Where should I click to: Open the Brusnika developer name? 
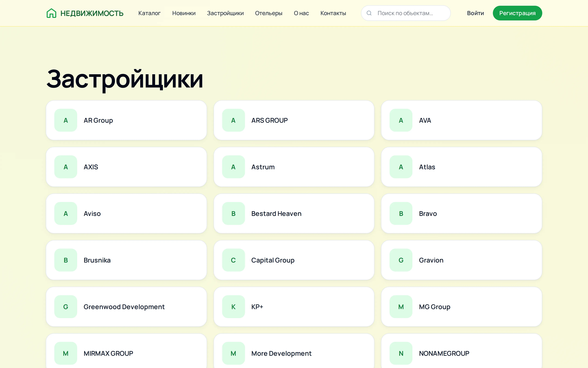click(97, 260)
